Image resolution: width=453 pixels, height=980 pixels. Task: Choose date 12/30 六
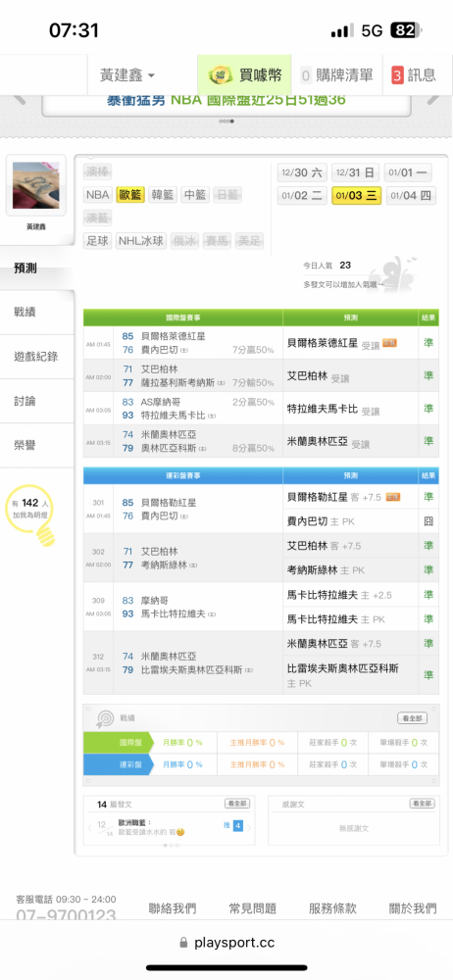click(302, 172)
